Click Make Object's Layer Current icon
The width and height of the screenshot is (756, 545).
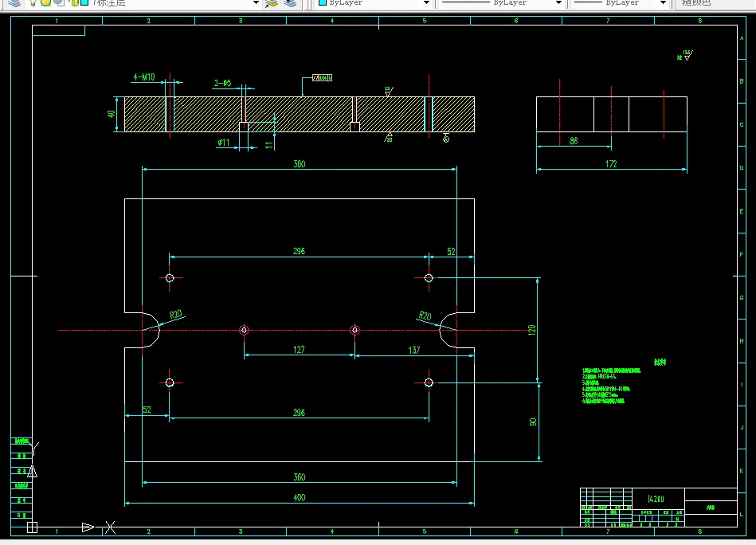pos(272,3)
